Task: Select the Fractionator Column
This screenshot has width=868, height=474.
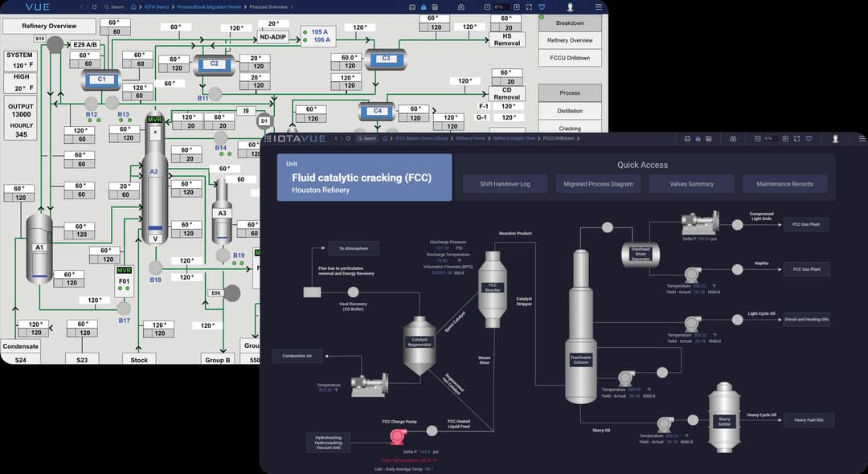Action: (x=581, y=325)
